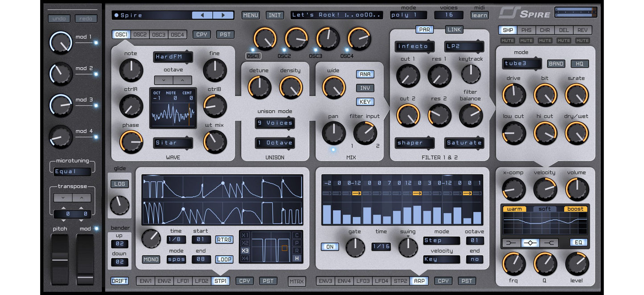Mute the DEL delay effect
This screenshot has width=644, height=295.
coord(563,40)
